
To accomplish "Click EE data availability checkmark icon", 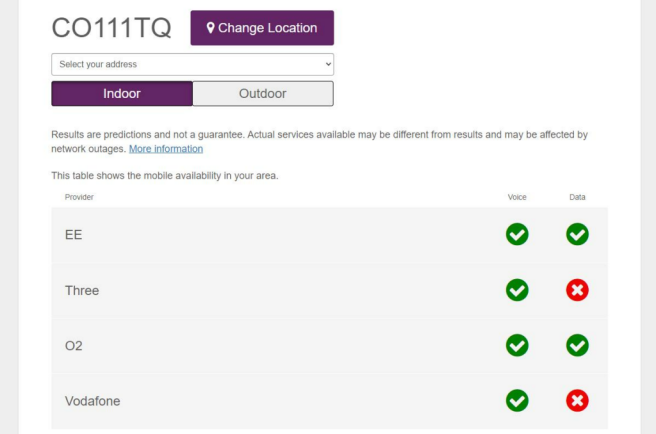I will click(x=577, y=234).
